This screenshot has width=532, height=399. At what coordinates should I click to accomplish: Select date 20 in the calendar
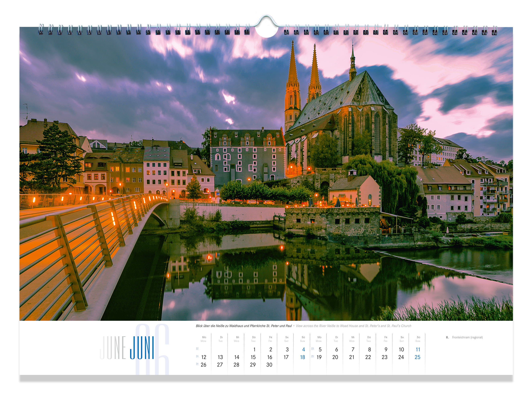tap(335, 357)
